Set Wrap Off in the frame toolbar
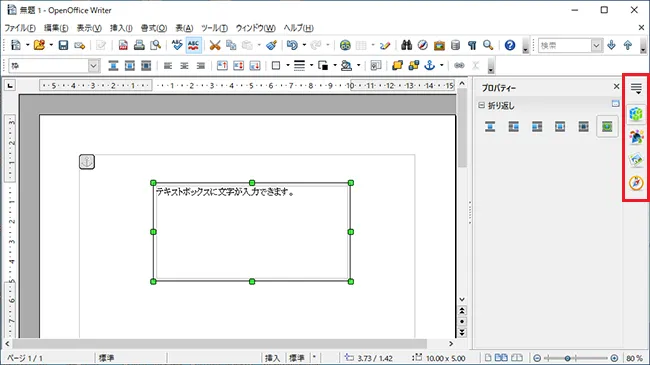This screenshot has height=365, width=650. 113,66
